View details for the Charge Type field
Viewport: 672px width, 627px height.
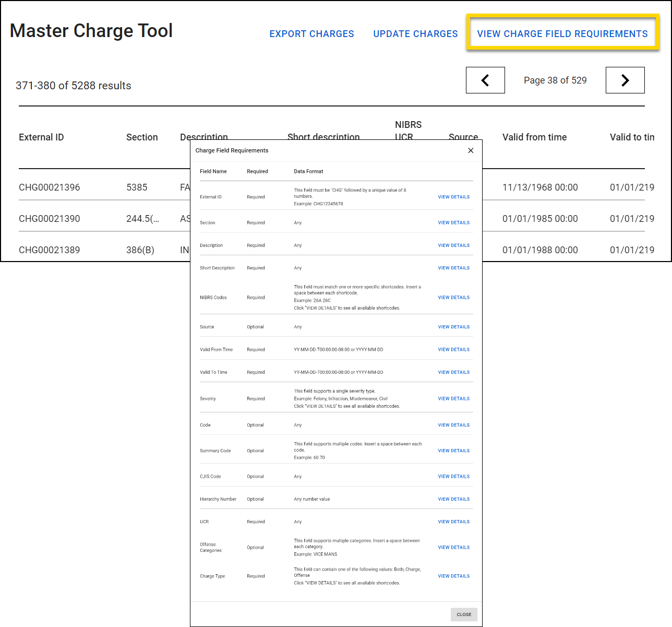coord(453,576)
